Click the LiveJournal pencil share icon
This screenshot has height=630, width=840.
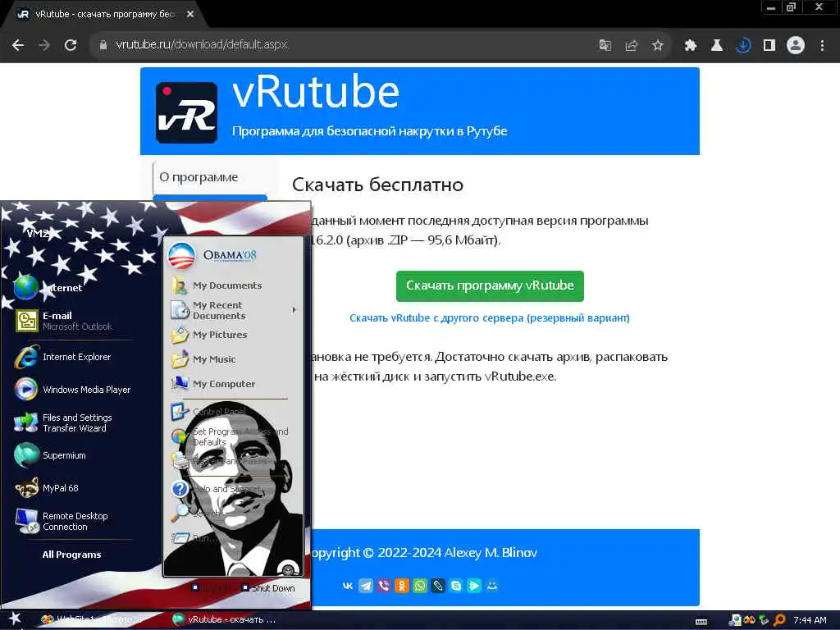438,586
